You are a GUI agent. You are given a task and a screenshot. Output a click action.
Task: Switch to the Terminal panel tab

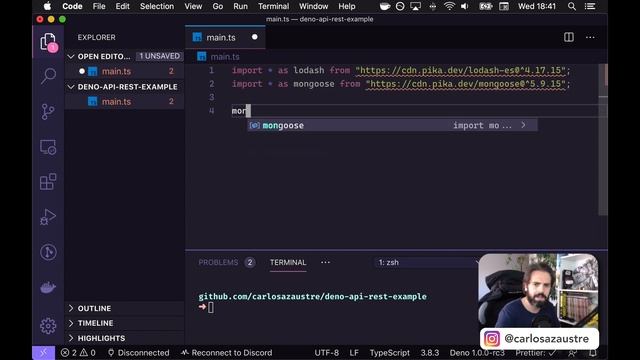point(288,262)
